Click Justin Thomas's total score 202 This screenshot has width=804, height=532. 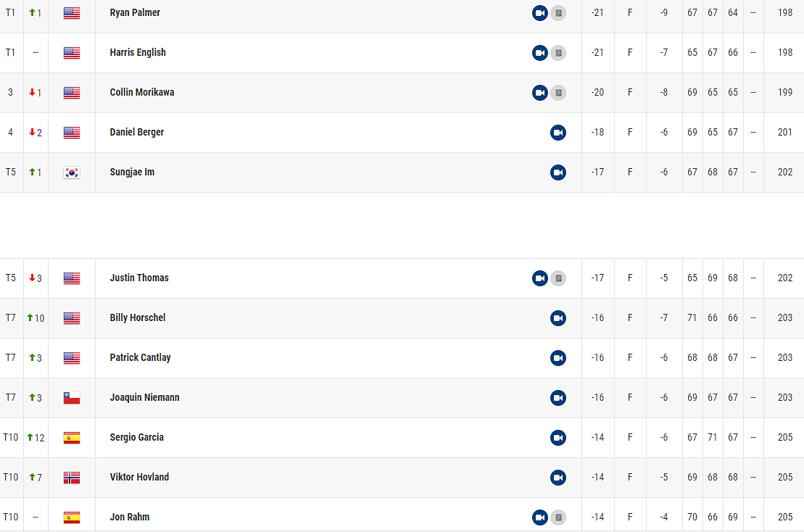[x=784, y=278]
